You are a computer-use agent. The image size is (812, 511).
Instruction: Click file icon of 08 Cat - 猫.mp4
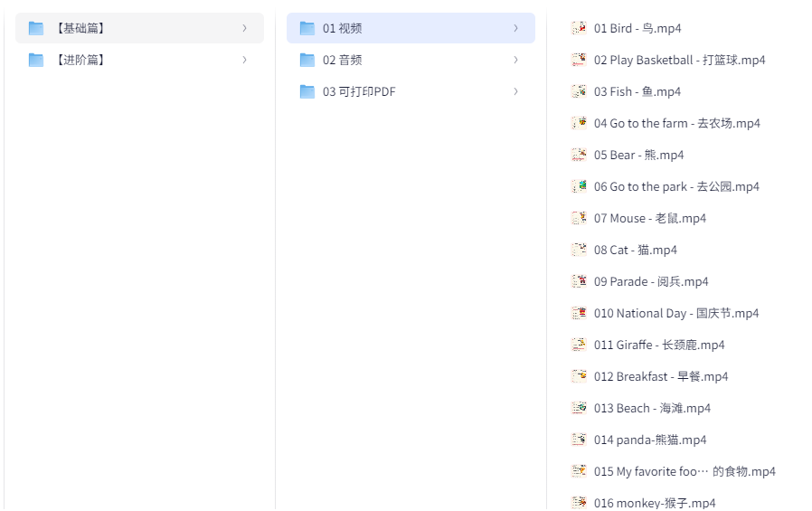click(579, 249)
